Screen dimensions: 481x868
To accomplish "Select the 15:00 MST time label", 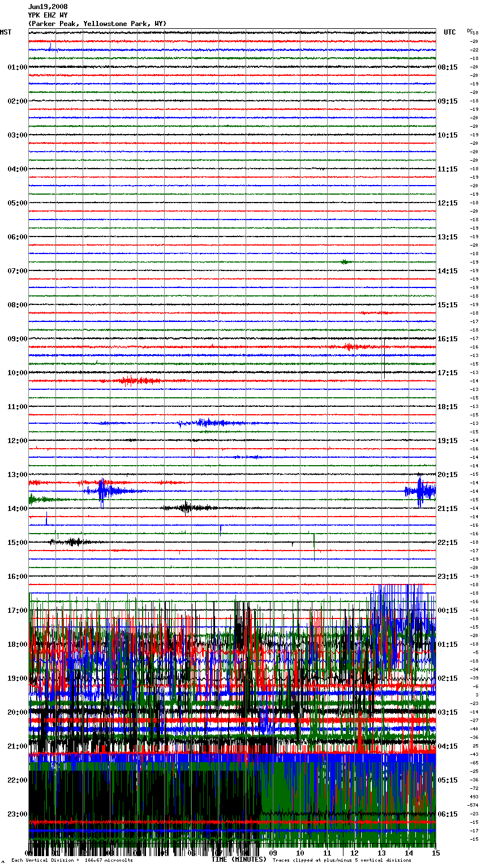I will coord(18,543).
